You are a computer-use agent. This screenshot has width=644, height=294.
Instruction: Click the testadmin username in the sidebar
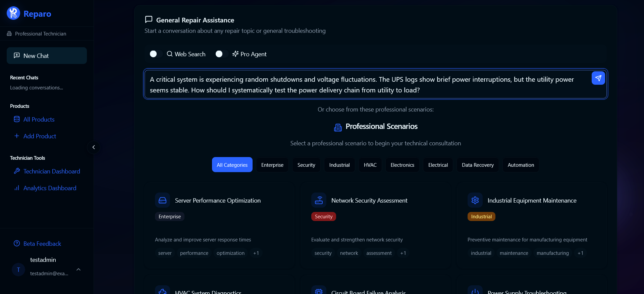(x=43, y=260)
